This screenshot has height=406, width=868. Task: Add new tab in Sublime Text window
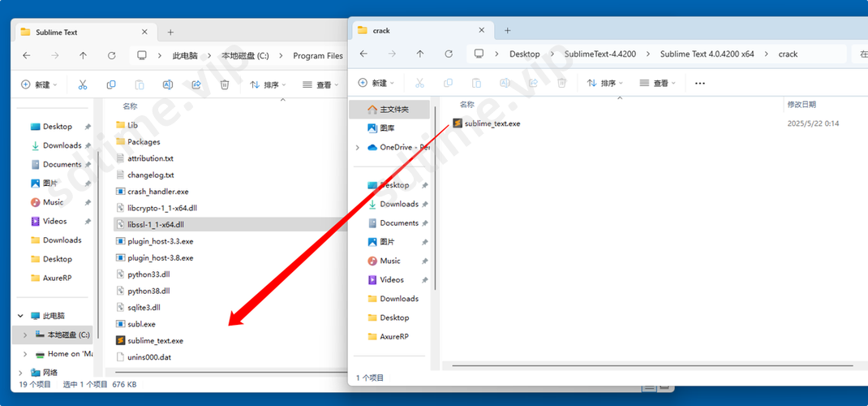170,32
